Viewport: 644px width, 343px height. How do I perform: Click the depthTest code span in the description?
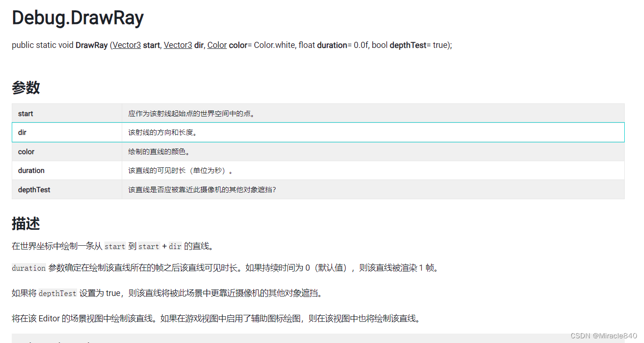click(x=58, y=293)
